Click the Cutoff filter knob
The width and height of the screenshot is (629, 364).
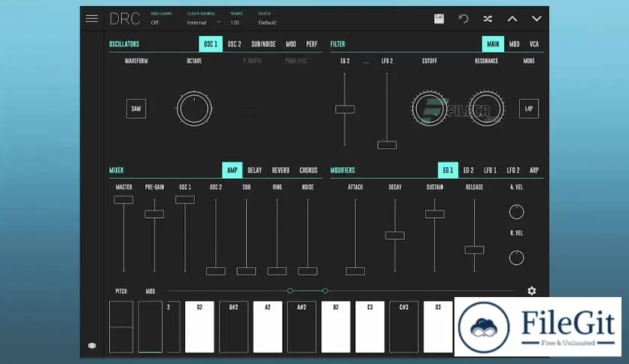click(429, 109)
